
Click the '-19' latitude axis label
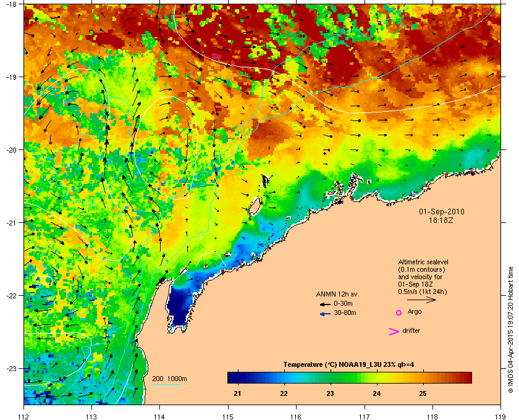11,77
